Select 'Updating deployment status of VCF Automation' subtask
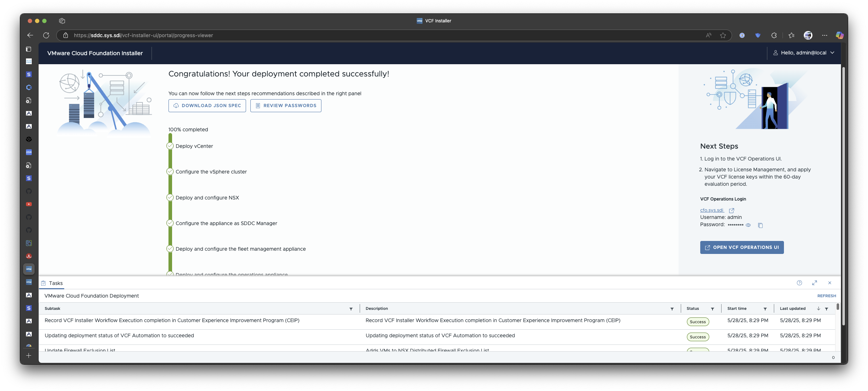This screenshot has height=391, width=868. [x=119, y=335]
